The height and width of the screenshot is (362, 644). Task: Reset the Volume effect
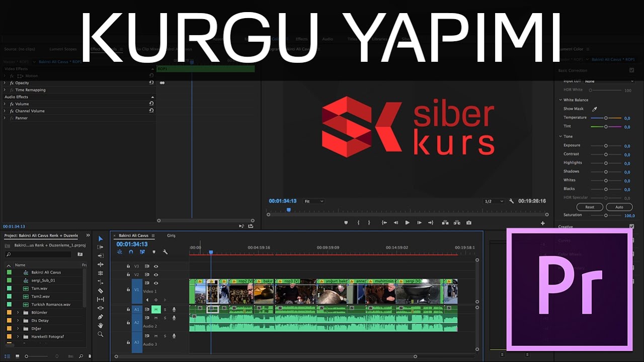[x=151, y=104]
